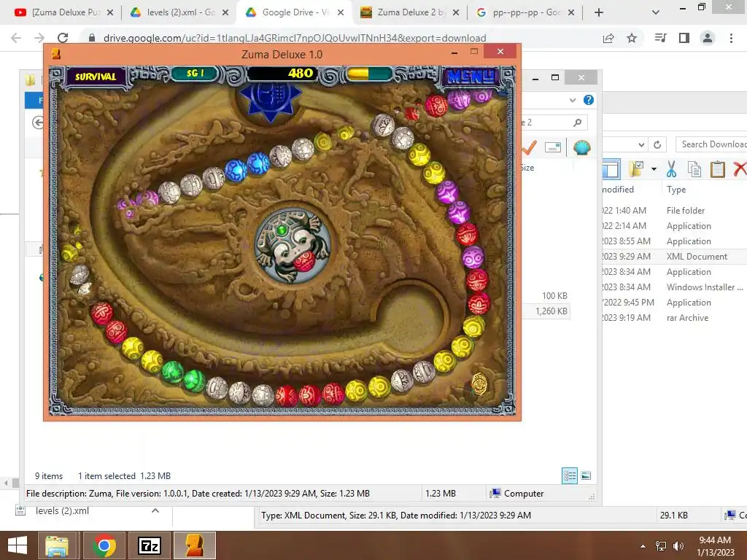Click the score display showing 480

pos(281,74)
